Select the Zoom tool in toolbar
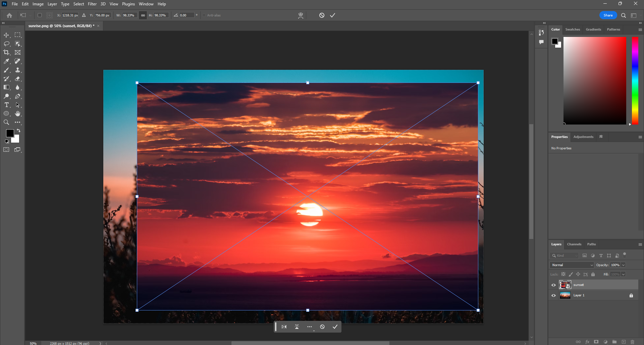The height and width of the screenshot is (345, 644). pyautogui.click(x=6, y=122)
